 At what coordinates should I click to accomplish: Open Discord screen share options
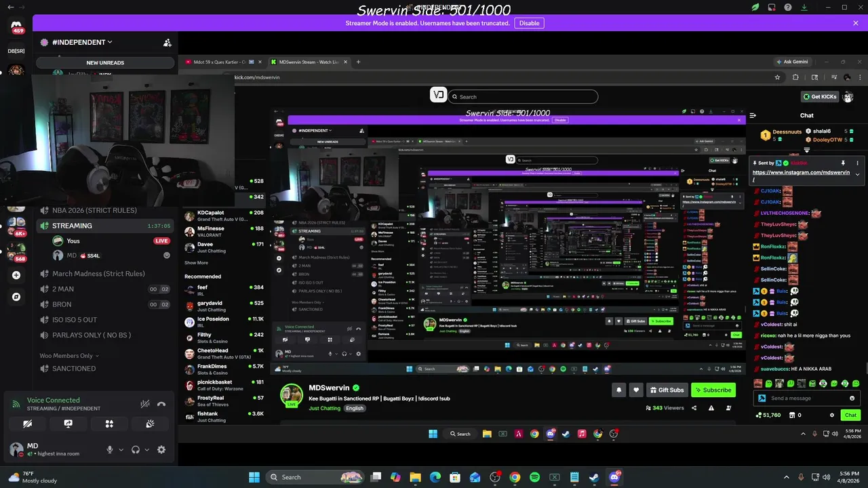click(x=68, y=424)
